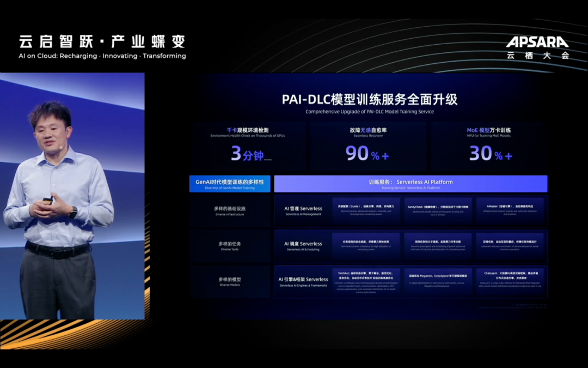Viewport: 588px width, 368px height.
Task: Click the 'Megatron, DeepSpeed' optimization card
Action: pos(438,282)
